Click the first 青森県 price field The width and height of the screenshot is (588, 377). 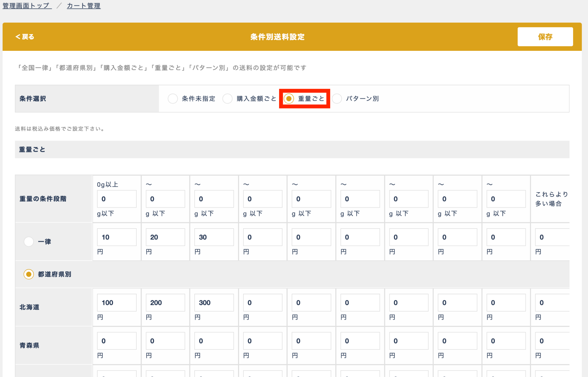click(117, 341)
